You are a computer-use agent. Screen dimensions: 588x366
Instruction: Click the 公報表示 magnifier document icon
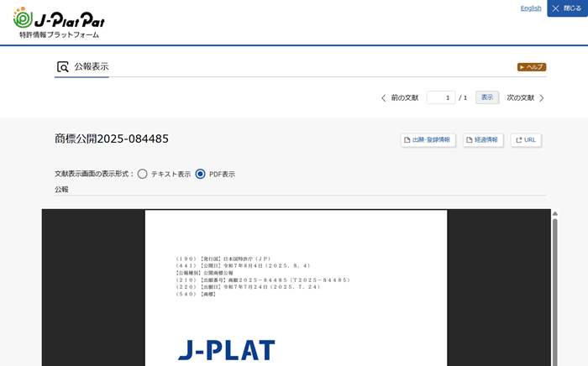[63, 67]
